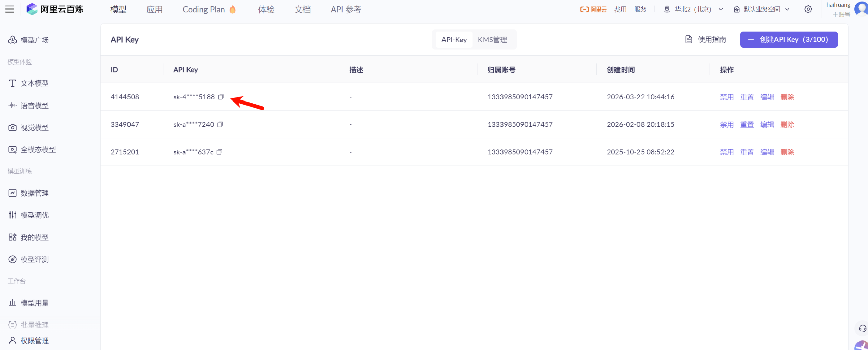Collapse sidebar via hamburger menu icon
The height and width of the screenshot is (350, 868).
[x=9, y=9]
